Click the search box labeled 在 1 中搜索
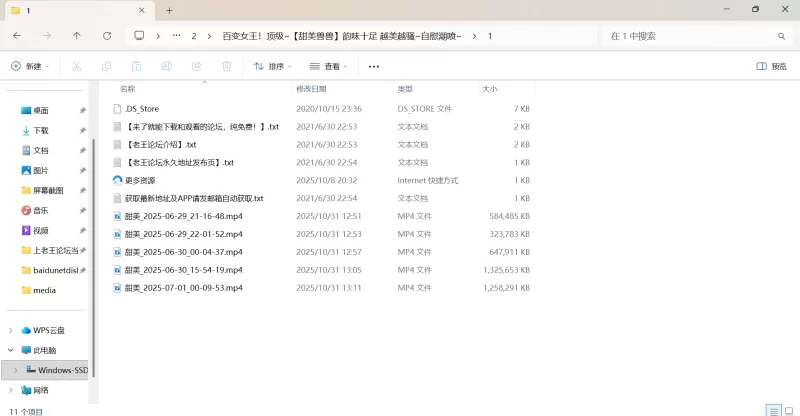The image size is (800, 416). pyautogui.click(x=690, y=36)
